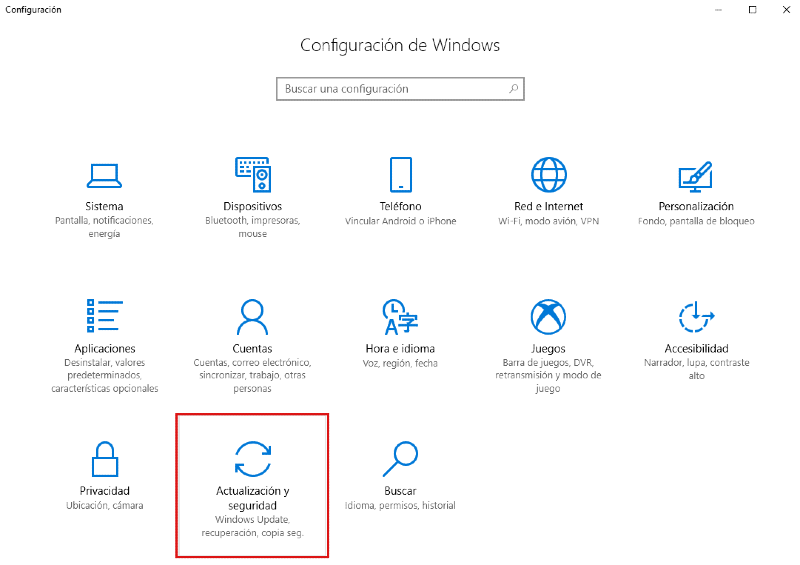Screen dimensions: 800x565
Task: Open the Red e Internet globe icon
Action: pos(548,175)
